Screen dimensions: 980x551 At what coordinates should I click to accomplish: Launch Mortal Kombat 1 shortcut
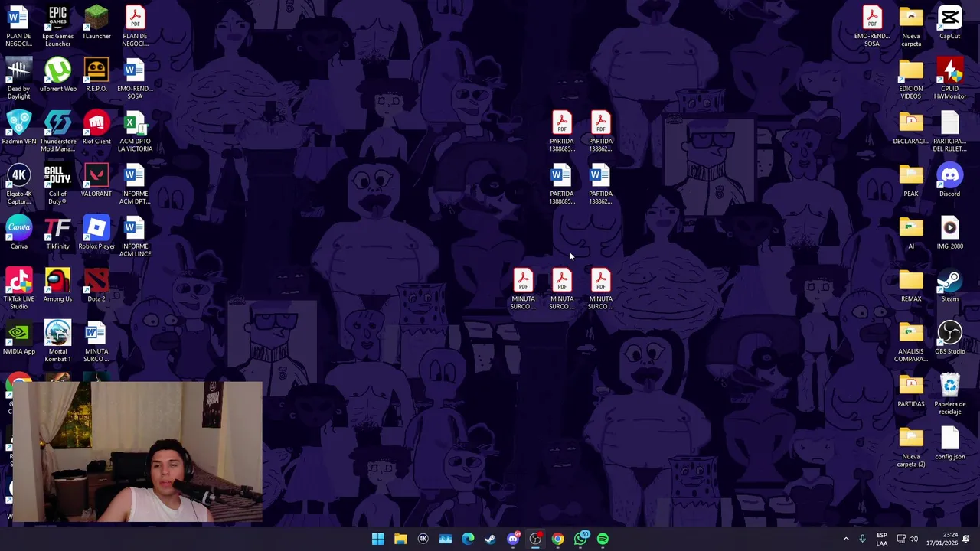[x=57, y=342]
